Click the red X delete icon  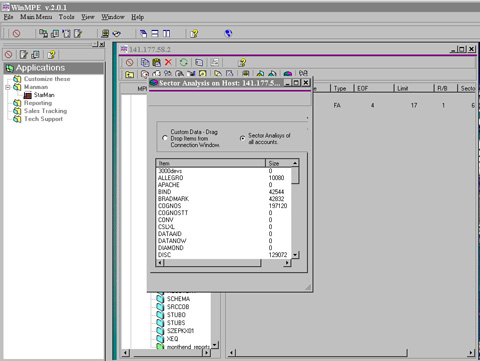(168, 62)
